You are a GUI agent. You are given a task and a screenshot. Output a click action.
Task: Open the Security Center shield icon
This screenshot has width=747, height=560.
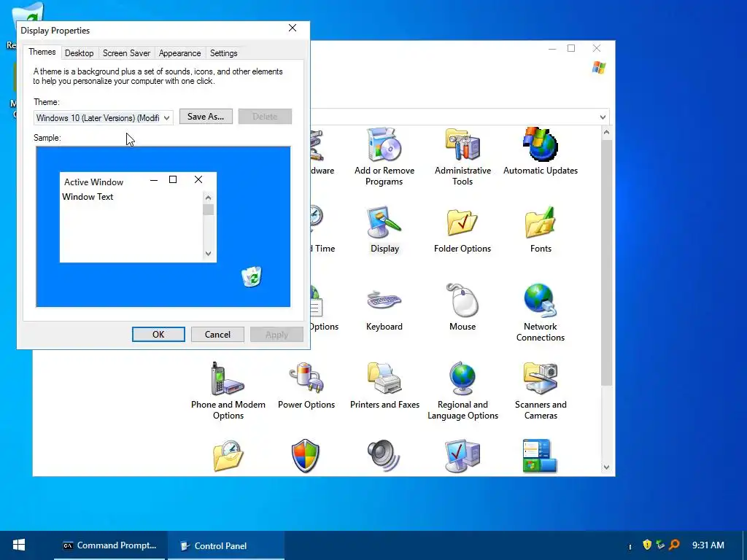pos(306,456)
